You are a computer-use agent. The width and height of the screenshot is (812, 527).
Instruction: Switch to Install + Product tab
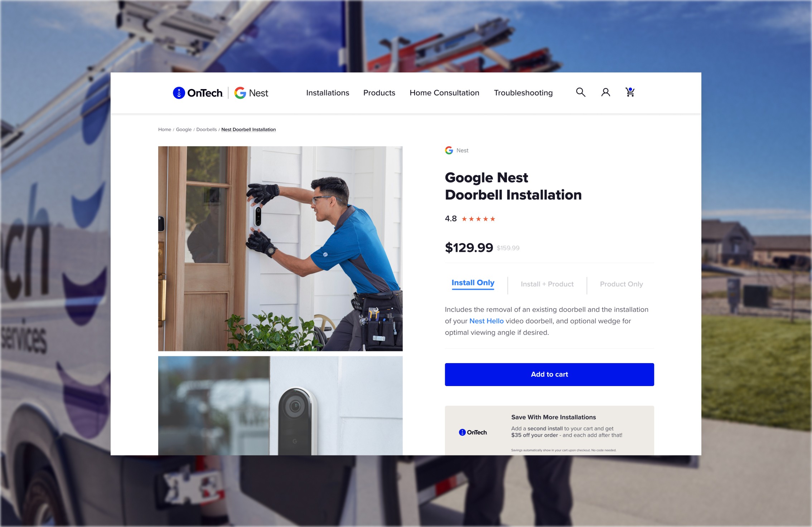click(x=547, y=284)
